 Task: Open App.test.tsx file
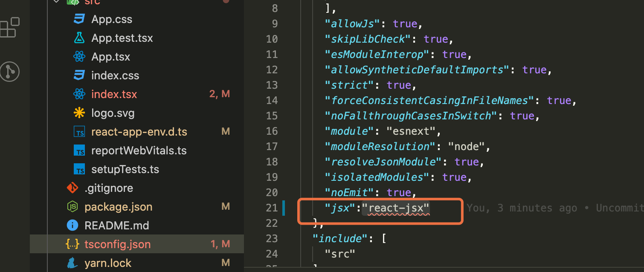pos(122,38)
